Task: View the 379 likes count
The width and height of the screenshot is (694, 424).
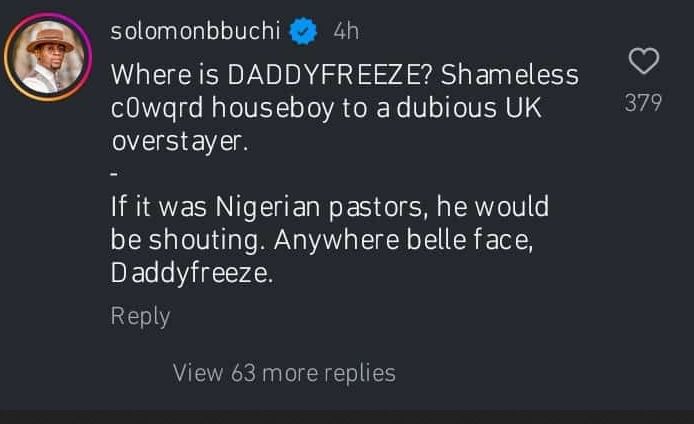Action: tap(643, 102)
